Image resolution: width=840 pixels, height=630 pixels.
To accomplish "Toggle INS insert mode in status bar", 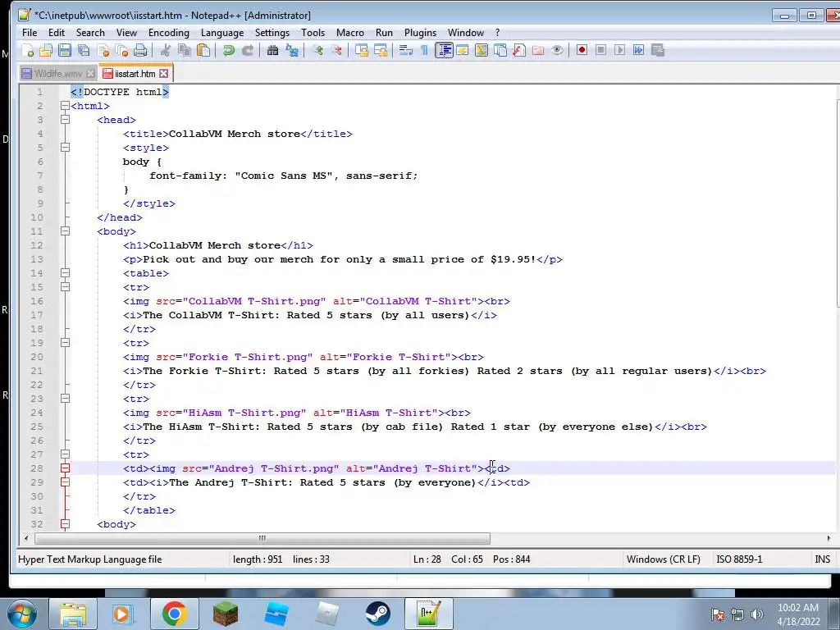I will point(822,559).
